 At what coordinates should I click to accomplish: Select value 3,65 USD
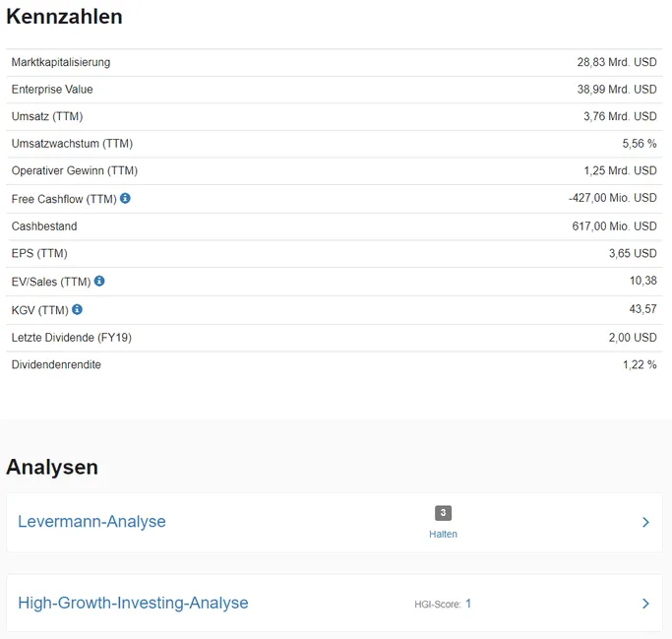pos(633,253)
